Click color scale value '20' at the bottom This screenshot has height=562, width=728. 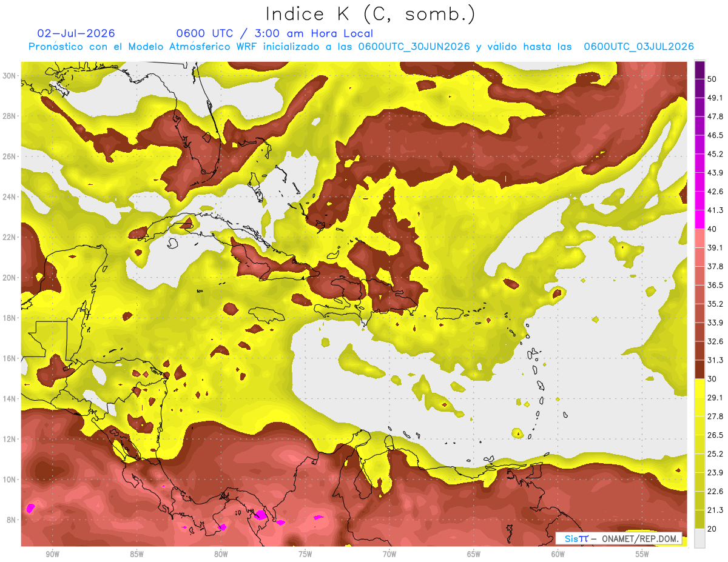[713, 529]
